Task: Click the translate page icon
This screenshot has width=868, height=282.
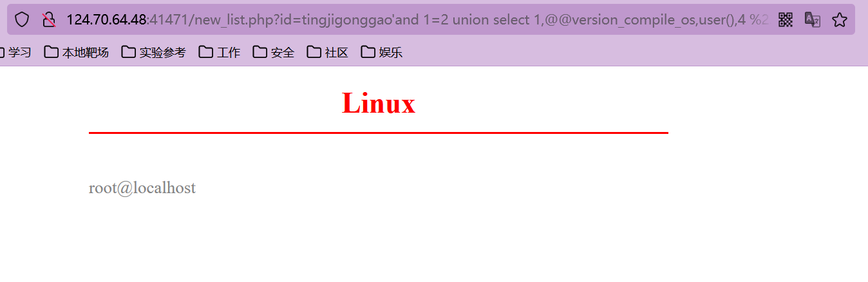Action: 813,19
